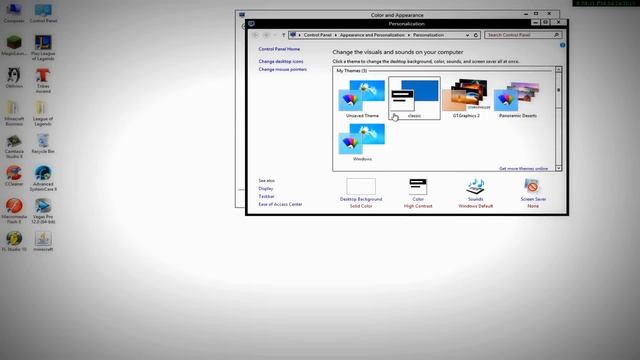The width and height of the screenshot is (640, 360).
Task: Click the refresh icon in address bar
Action: (x=476, y=35)
